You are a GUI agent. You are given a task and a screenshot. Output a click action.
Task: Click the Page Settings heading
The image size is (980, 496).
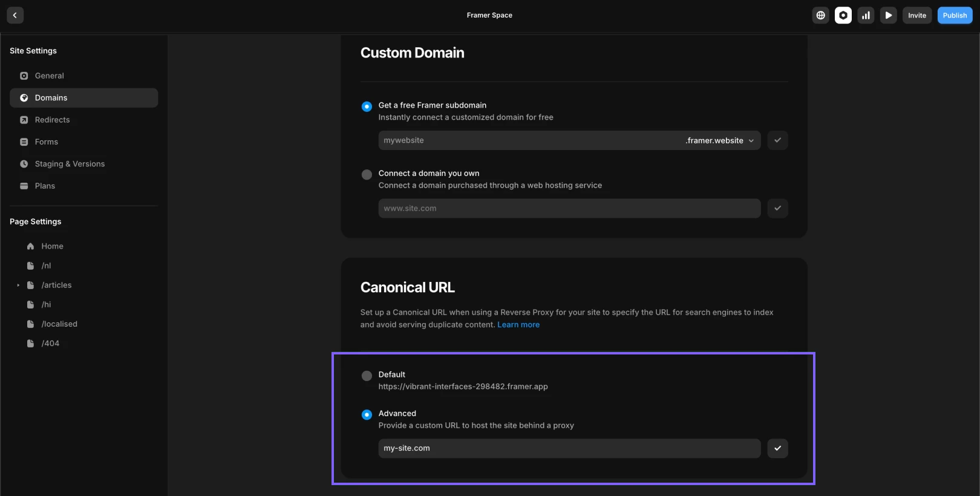(x=36, y=221)
